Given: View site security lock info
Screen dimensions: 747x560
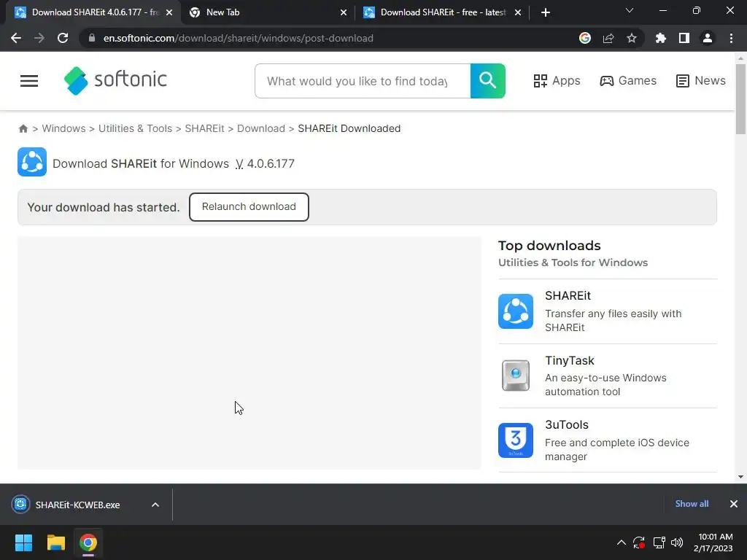Looking at the screenshot, I should pyautogui.click(x=92, y=38).
